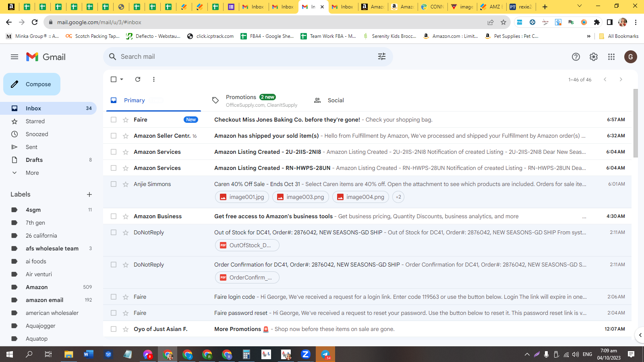Image resolution: width=644 pixels, height=362 pixels.
Task: Open the Support help icon
Action: pos(576,57)
